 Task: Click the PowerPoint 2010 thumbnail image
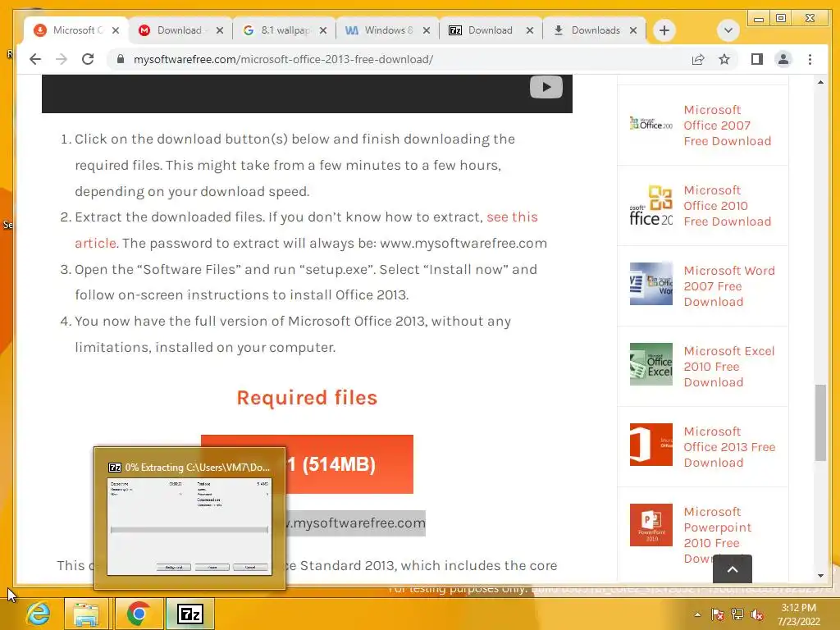click(651, 525)
